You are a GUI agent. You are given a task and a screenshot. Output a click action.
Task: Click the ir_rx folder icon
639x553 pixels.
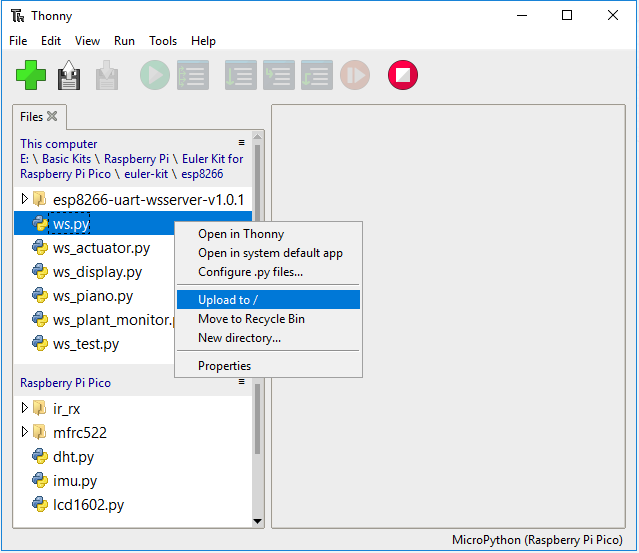40,408
